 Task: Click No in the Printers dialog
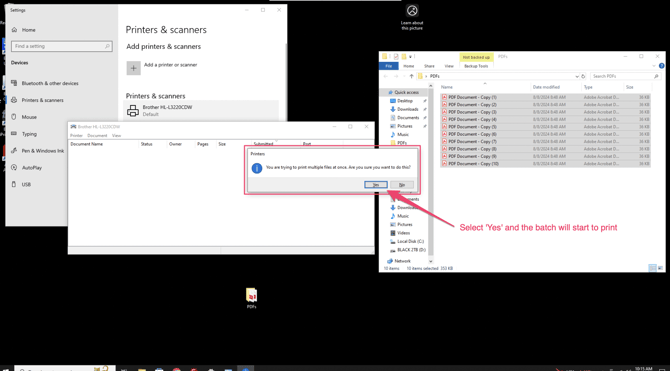tap(402, 185)
